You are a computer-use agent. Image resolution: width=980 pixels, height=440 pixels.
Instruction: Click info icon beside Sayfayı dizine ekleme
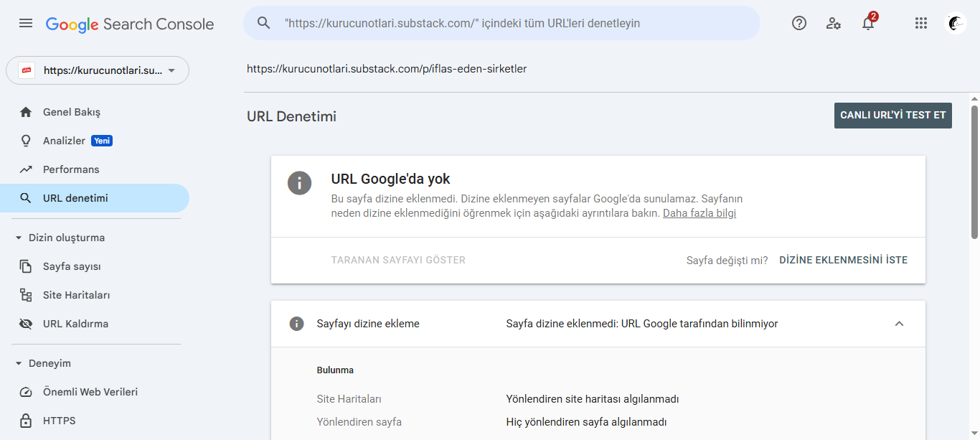click(x=296, y=324)
